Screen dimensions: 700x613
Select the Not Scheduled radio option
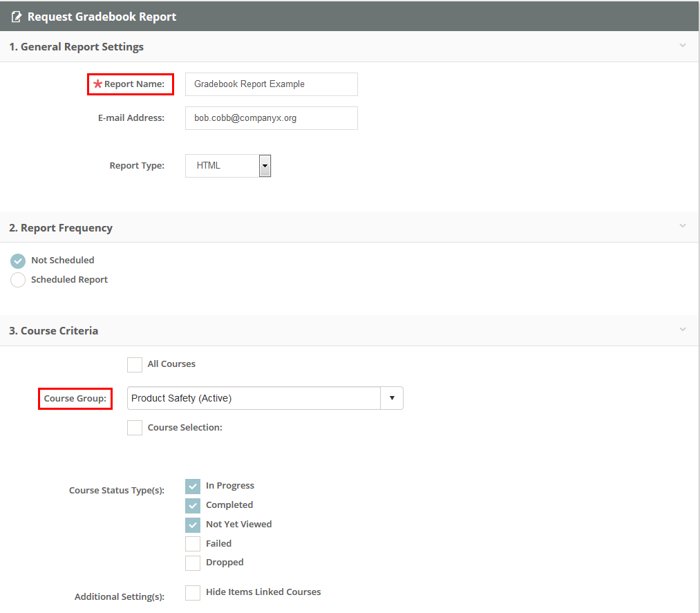(x=18, y=261)
